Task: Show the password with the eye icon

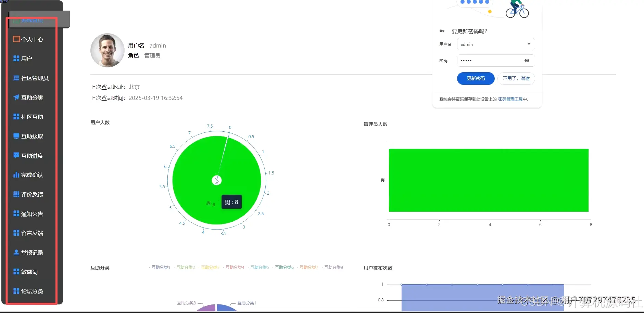Action: point(527,61)
